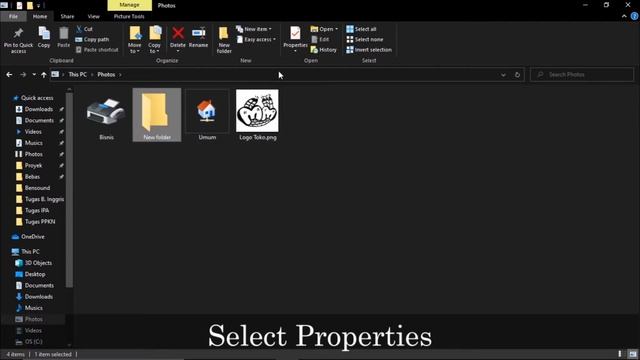Open the Tugas IPA folder
Screen dimensions: 640x360
pos(37,210)
